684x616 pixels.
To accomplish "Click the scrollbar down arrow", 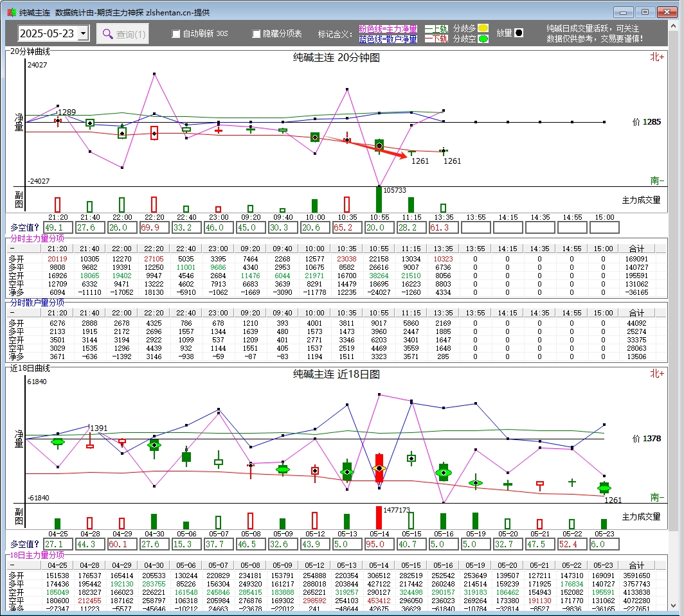I will point(673,606).
